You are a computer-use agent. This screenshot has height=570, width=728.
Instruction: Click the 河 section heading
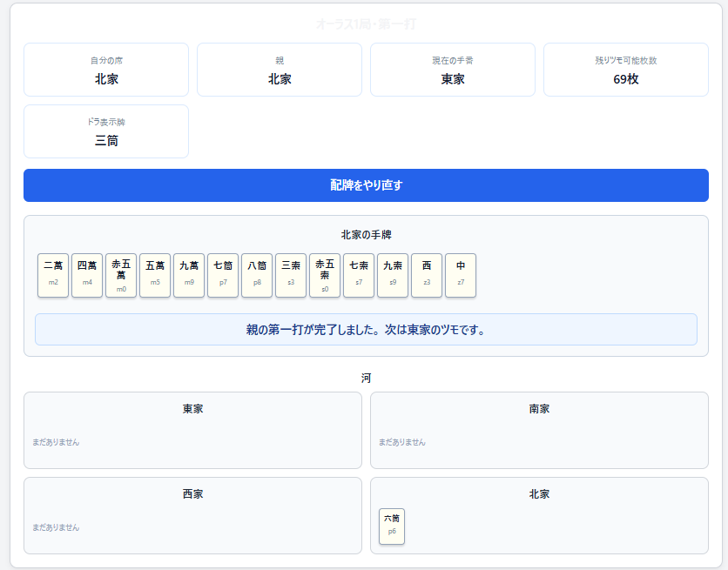(366, 378)
